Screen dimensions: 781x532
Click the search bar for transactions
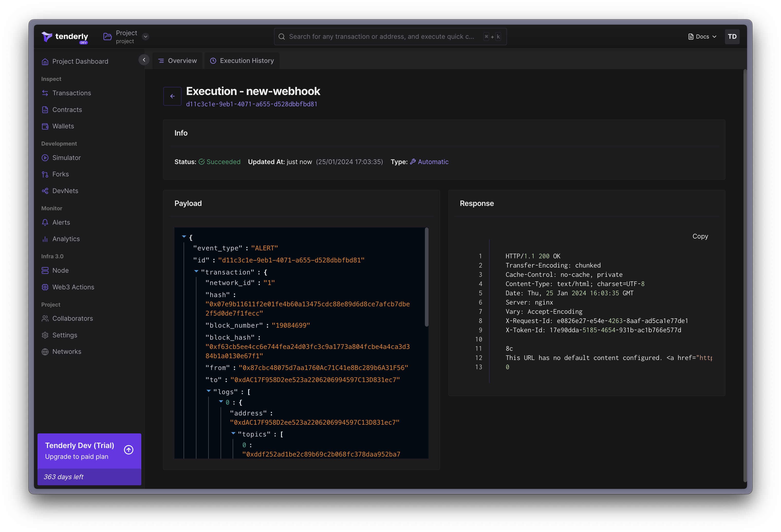[x=390, y=37]
